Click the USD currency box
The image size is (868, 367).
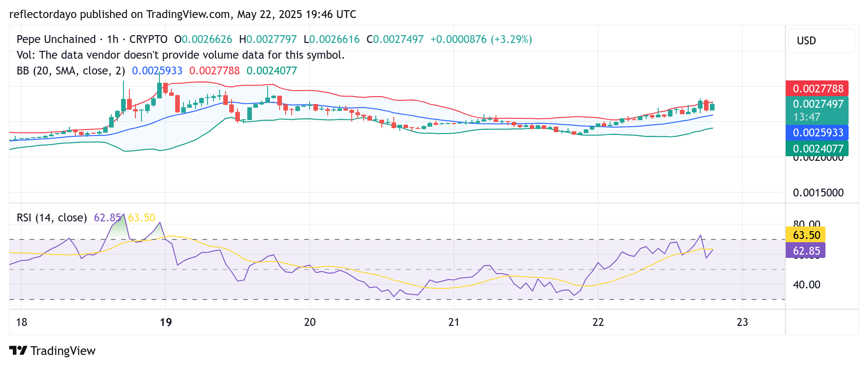pos(821,41)
